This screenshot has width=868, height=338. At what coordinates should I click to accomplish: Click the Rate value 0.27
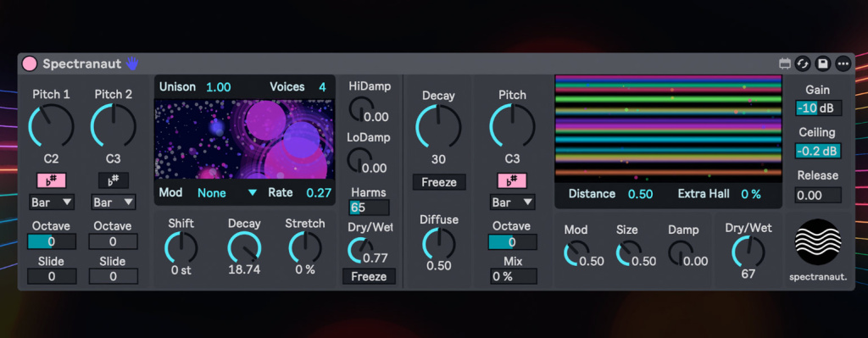319,193
